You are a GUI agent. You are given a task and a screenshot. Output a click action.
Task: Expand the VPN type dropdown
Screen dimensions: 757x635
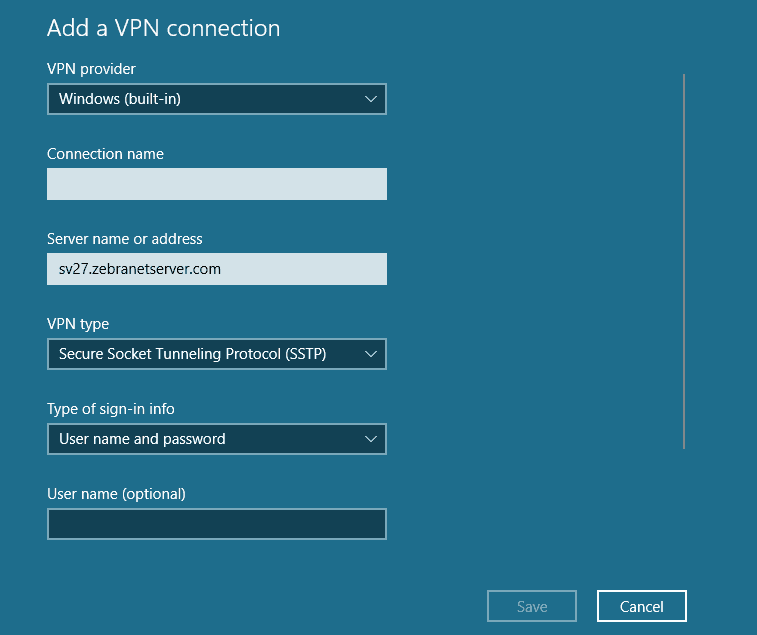click(x=216, y=354)
